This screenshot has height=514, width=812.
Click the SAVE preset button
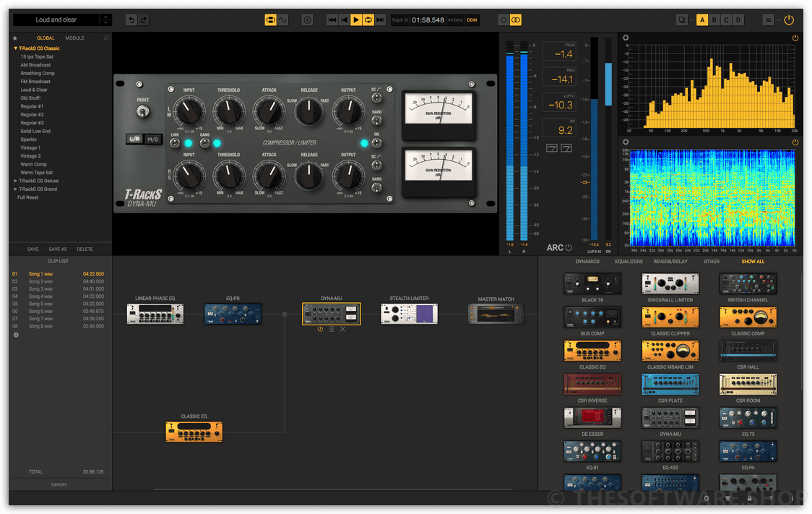coord(33,249)
